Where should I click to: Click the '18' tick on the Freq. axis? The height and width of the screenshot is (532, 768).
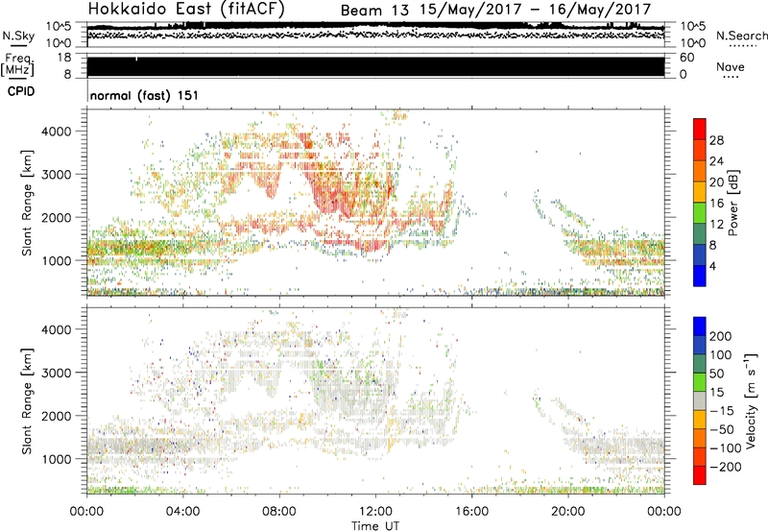click(64, 58)
